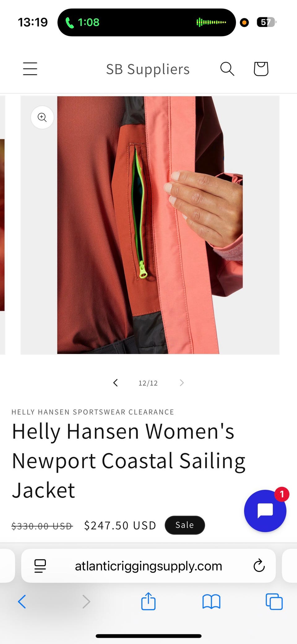This screenshot has width=297, height=644.
Task: Return to ongoing call via green timer
Action: (83, 22)
